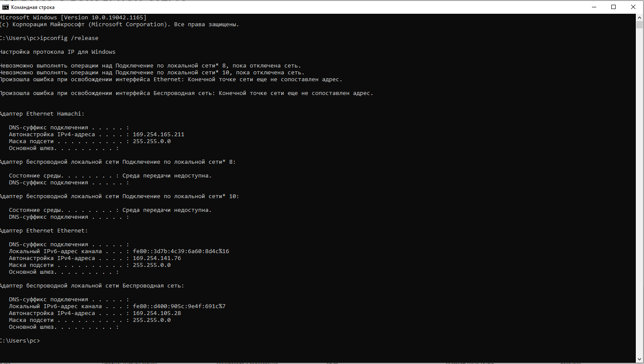The image size is (644, 364).
Task: Click the vertical scrollbar thumb
Action: point(639,24)
